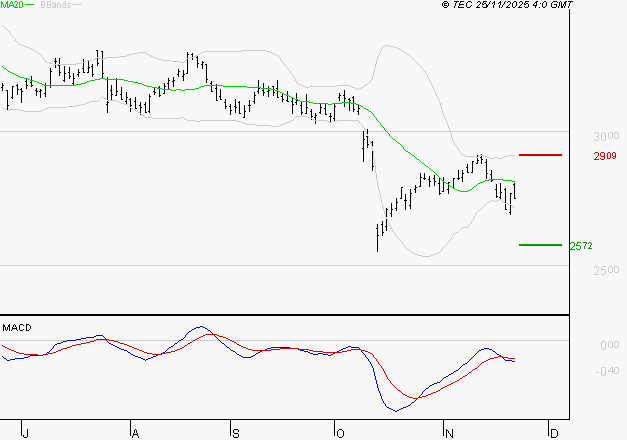
Task: Click the 2500 price axis label
Action: [x=606, y=270]
